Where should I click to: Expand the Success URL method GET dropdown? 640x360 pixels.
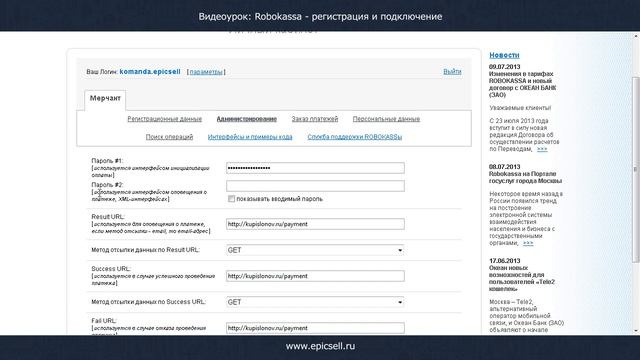pos(315,302)
